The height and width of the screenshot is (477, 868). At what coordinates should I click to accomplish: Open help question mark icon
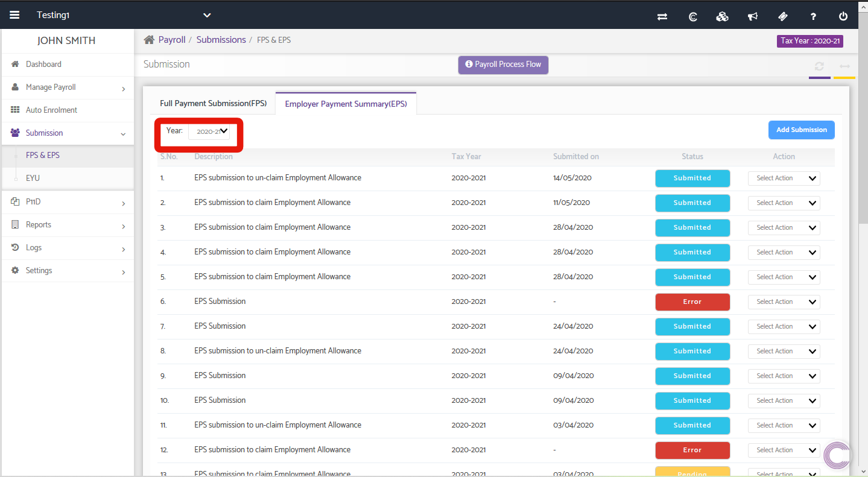(x=813, y=17)
